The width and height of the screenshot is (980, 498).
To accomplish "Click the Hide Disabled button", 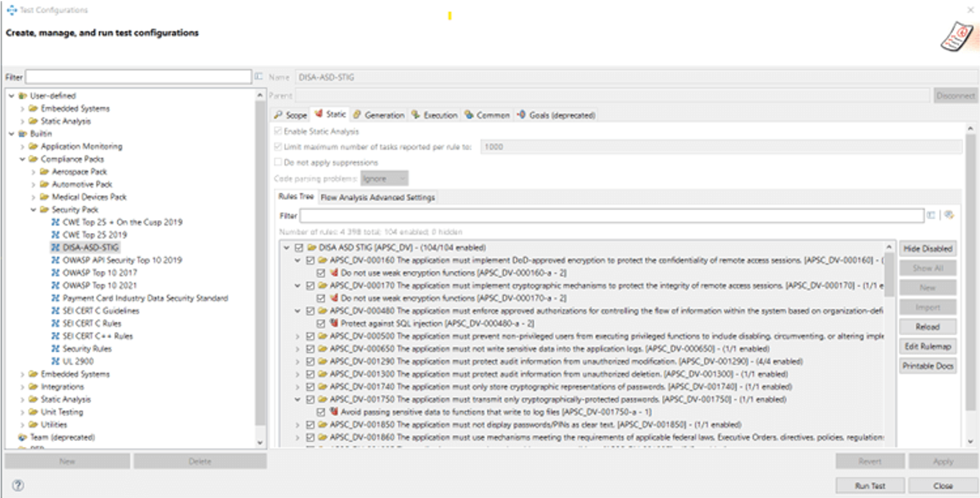I will pos(928,249).
